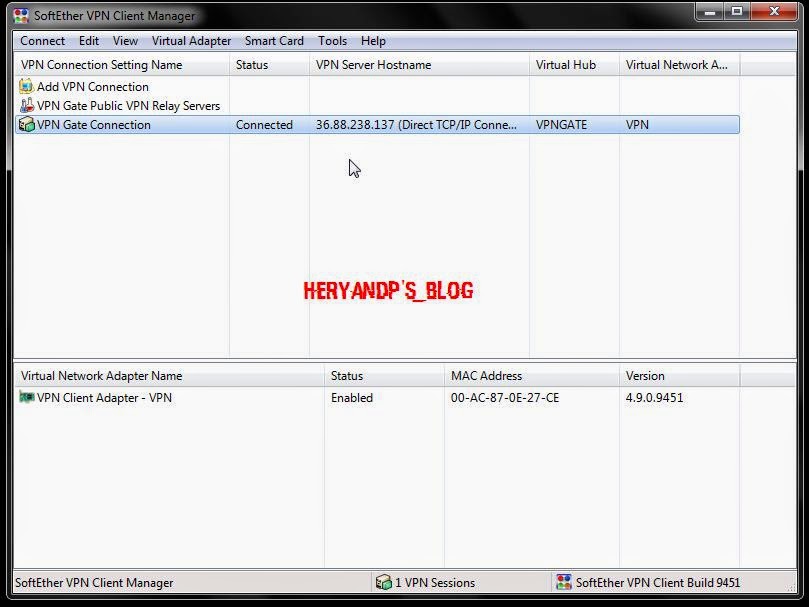This screenshot has height=607, width=809.
Task: Open the Tools menu
Action: point(332,41)
